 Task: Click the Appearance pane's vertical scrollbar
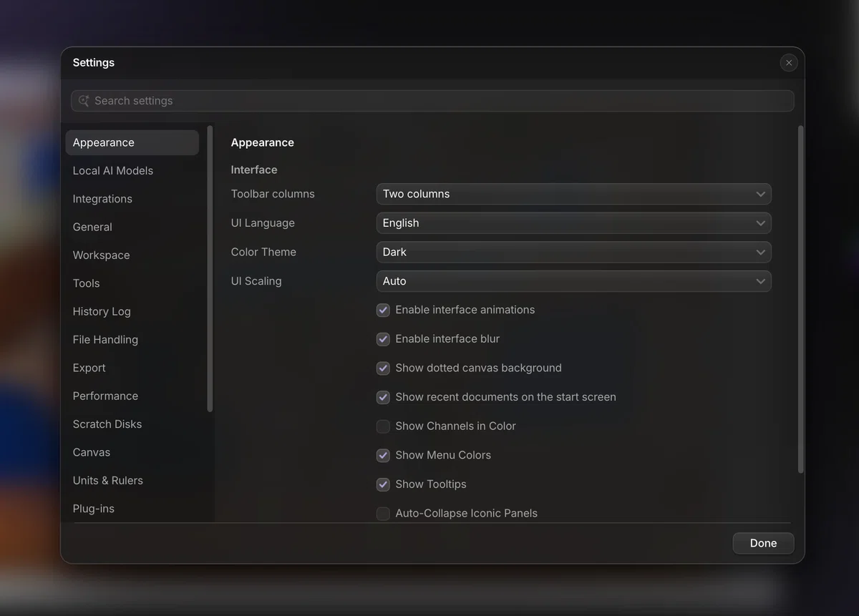pos(800,299)
